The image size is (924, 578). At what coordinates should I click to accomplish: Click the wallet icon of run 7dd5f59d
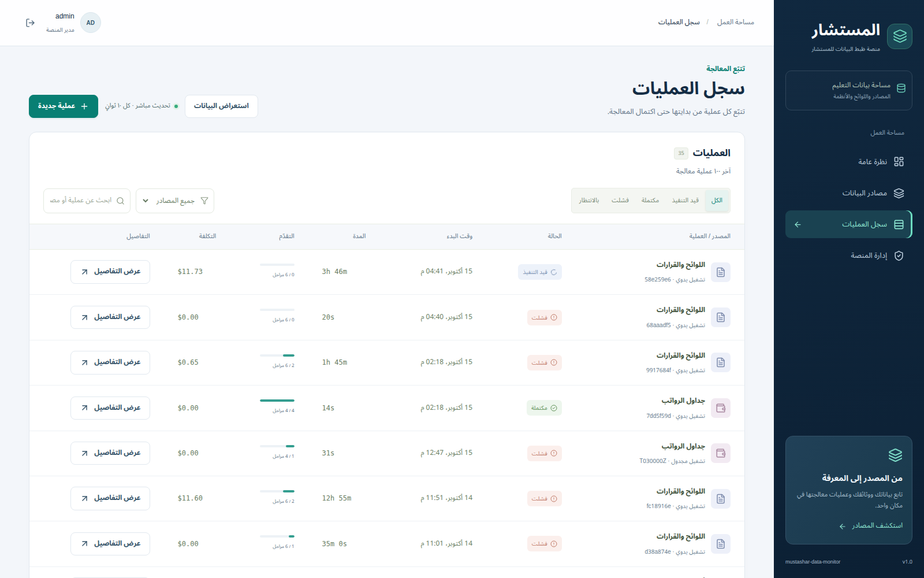(721, 408)
